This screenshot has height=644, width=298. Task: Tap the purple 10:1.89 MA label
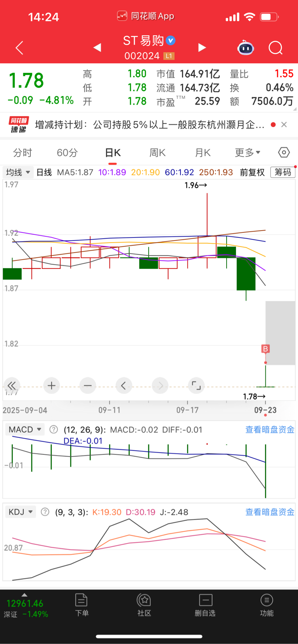[112, 172]
